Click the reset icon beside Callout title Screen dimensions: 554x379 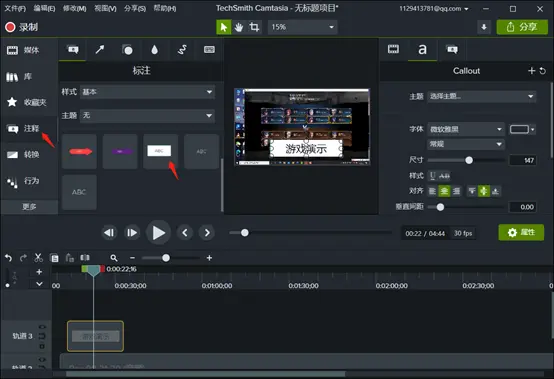tap(542, 71)
